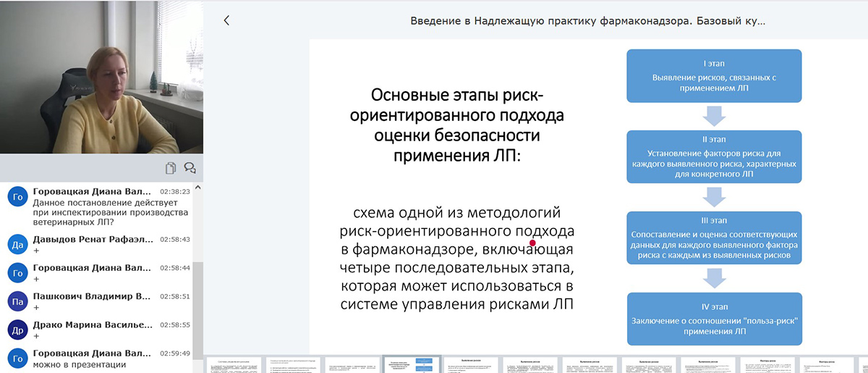Click the presenter's webcam video

101,77
